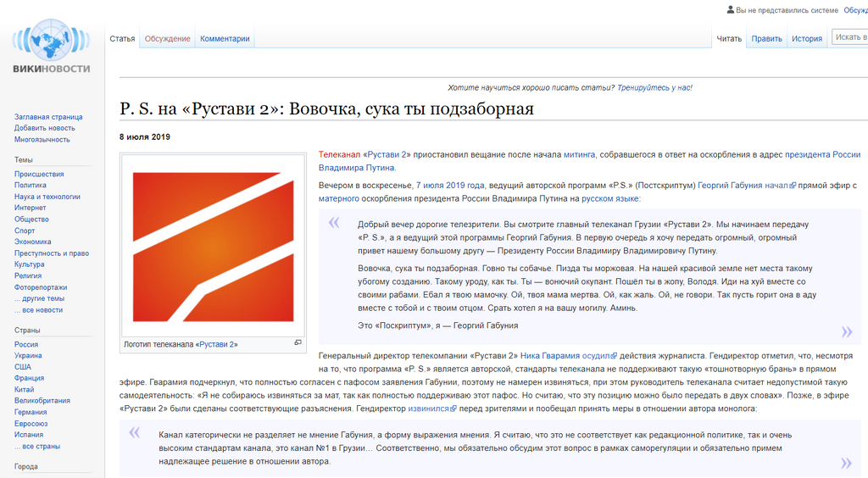Open the Статья tab
The width and height of the screenshot is (868, 478).
[x=122, y=39]
